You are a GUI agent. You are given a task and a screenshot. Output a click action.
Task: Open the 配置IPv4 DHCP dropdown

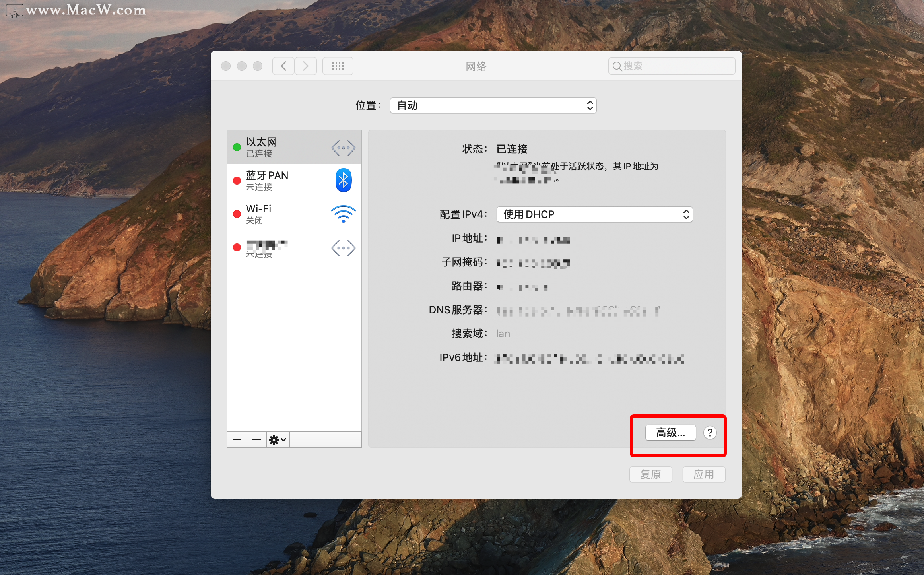(594, 214)
